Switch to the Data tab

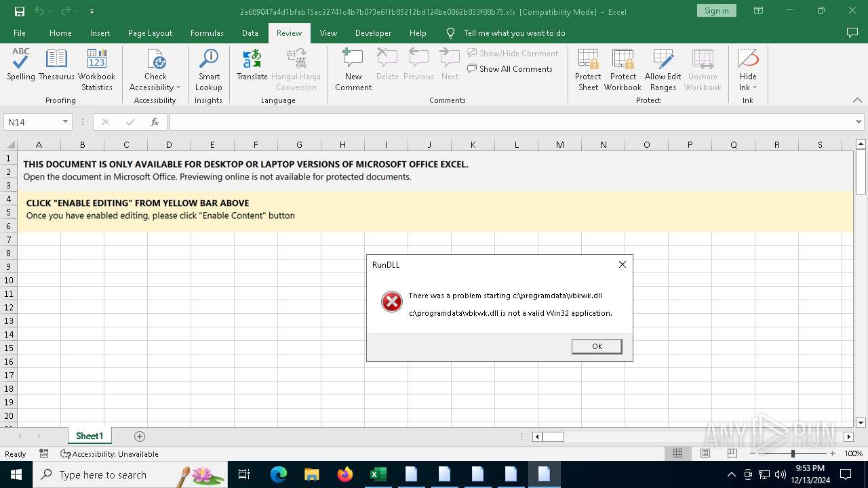pyautogui.click(x=250, y=33)
